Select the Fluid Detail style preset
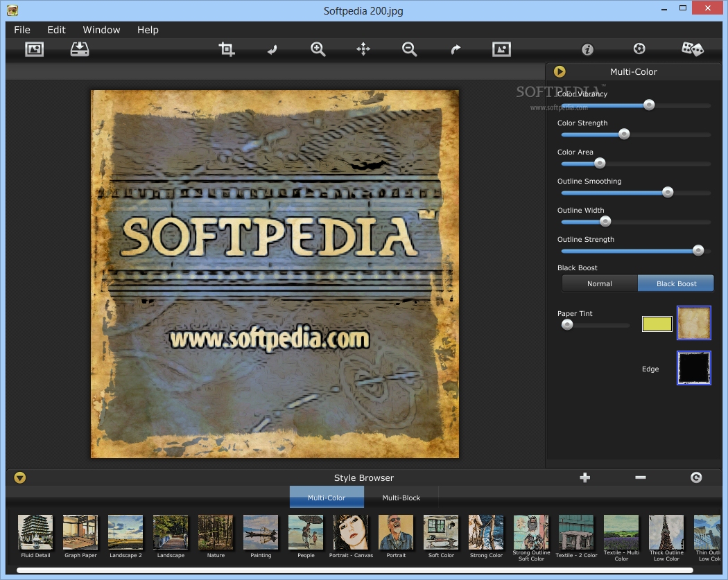This screenshot has height=580, width=728. [35, 536]
